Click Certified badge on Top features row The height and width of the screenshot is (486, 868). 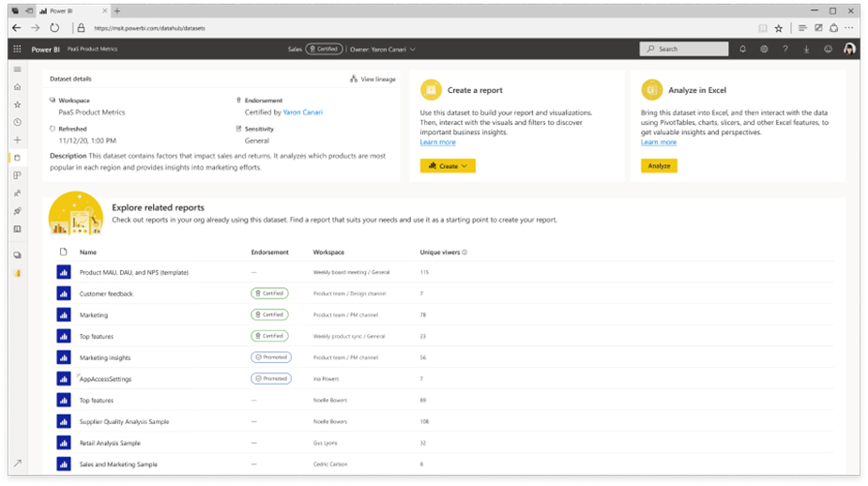(269, 336)
